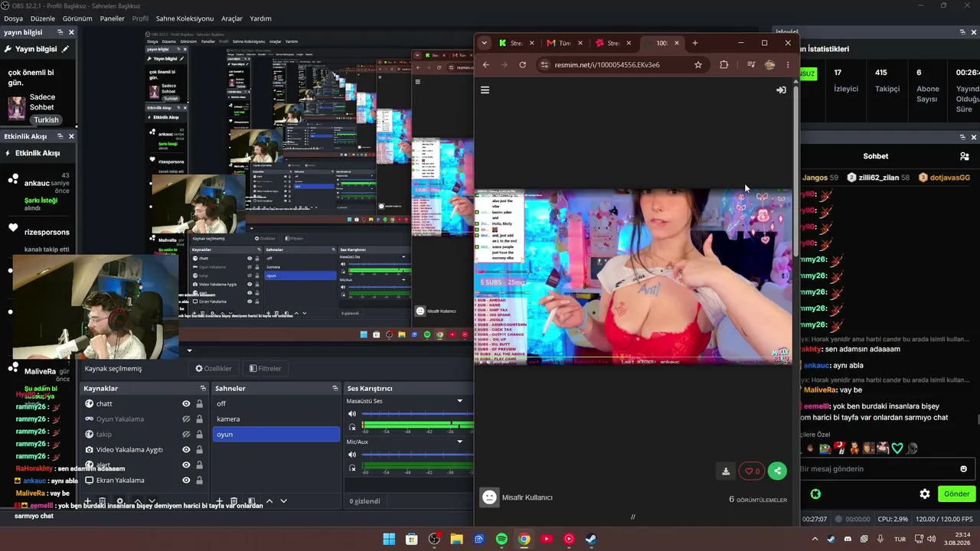Edit stream info with the pencil icon
The width and height of the screenshot is (980, 551).
(65, 49)
